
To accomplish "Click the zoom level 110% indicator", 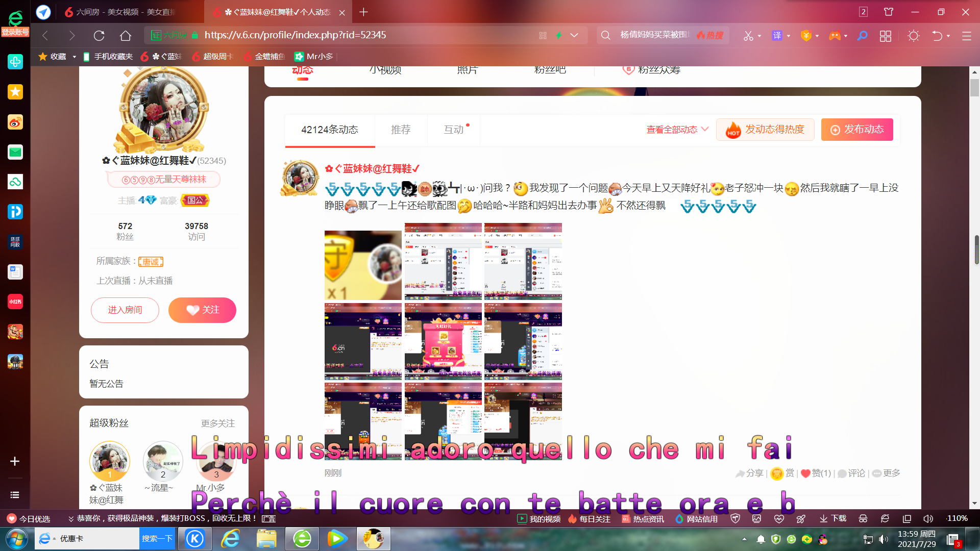I will coord(957,518).
